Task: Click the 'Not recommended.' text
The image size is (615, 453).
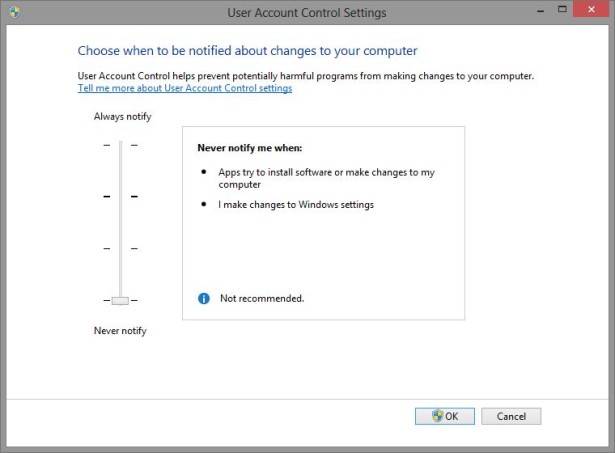Action: coord(262,298)
